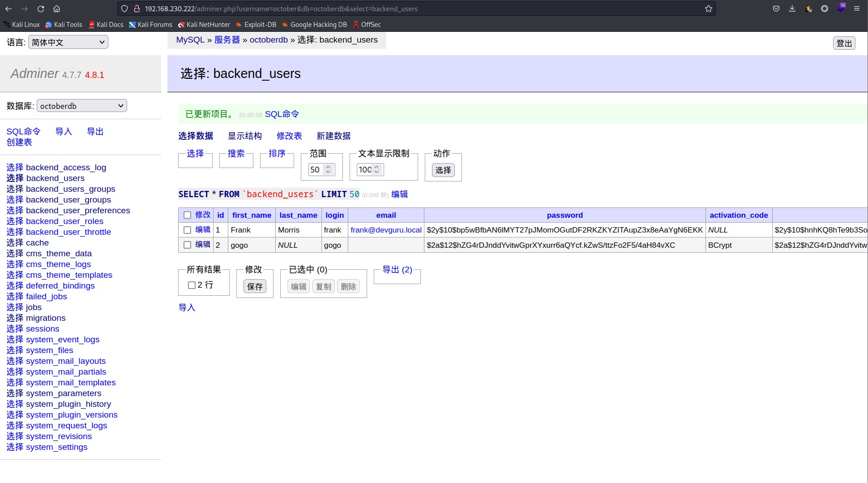Image resolution: width=868 pixels, height=483 pixels.
Task: Expand the 选择 columns fieldset
Action: pyautogui.click(x=195, y=153)
